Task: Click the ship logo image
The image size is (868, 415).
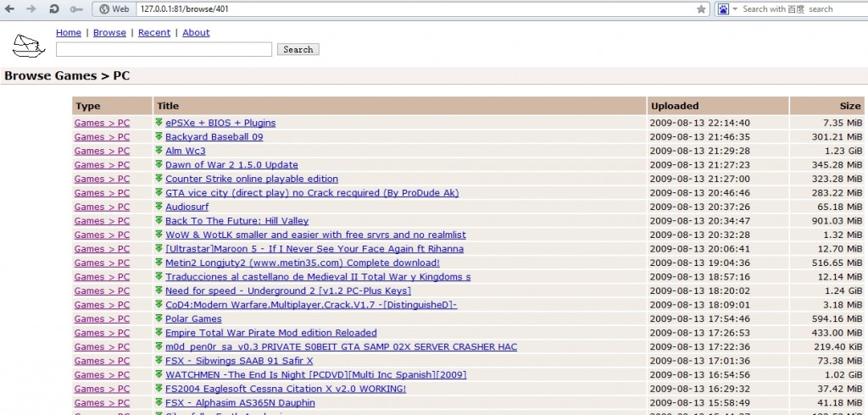Action: tap(29, 46)
